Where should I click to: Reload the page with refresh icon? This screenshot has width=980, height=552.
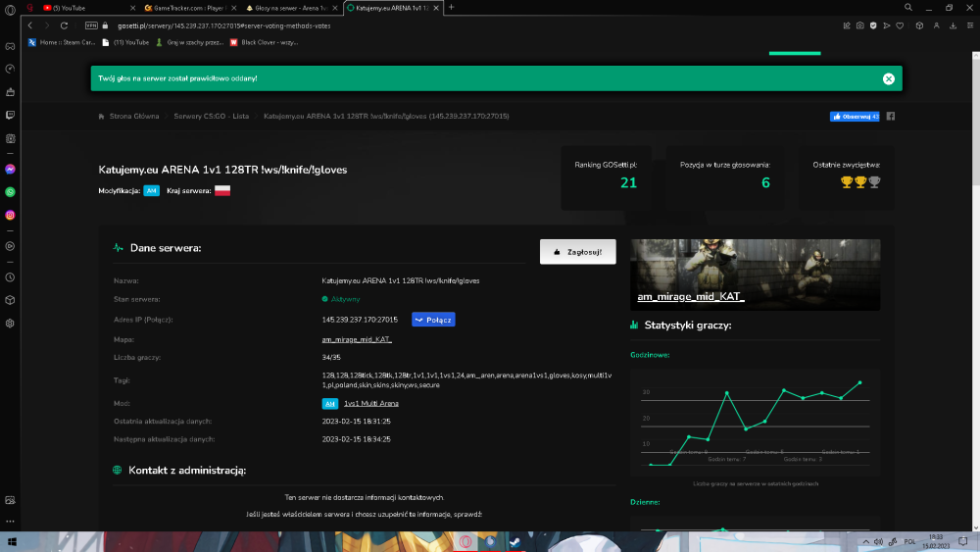(64, 25)
